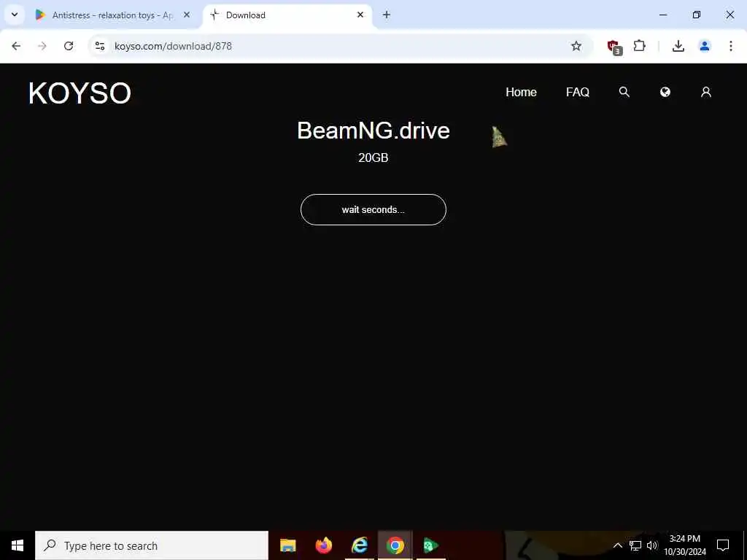Screen dimensions: 747x560
Task: Open the site search magnifier icon
Action: (624, 92)
